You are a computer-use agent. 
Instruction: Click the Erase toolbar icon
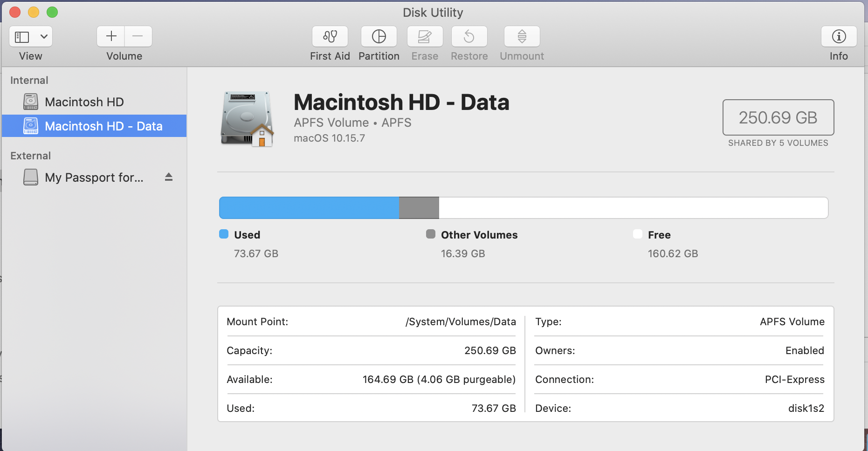[x=425, y=36]
